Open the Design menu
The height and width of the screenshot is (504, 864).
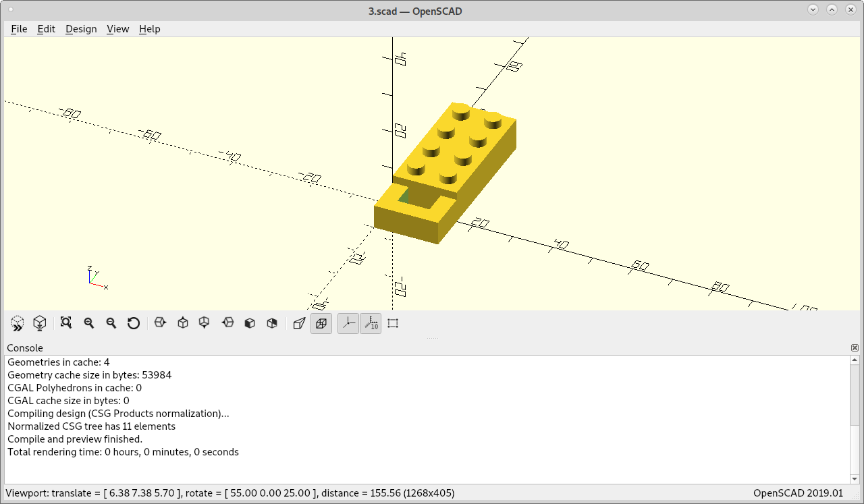81,29
